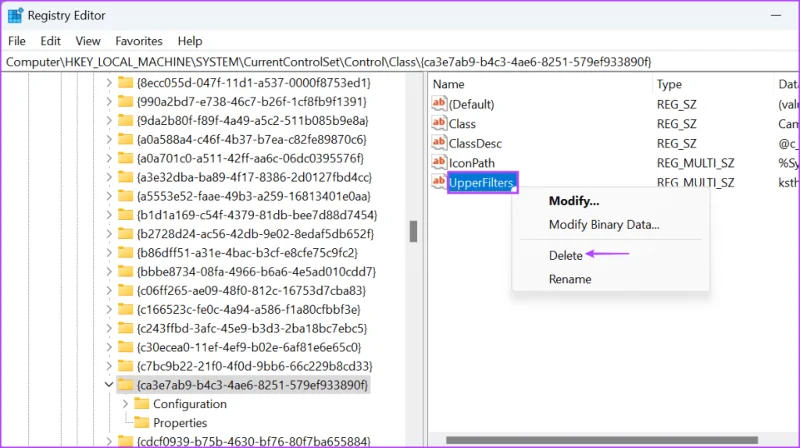Click the registry path address bar
The image size is (800, 448).
coord(400,62)
